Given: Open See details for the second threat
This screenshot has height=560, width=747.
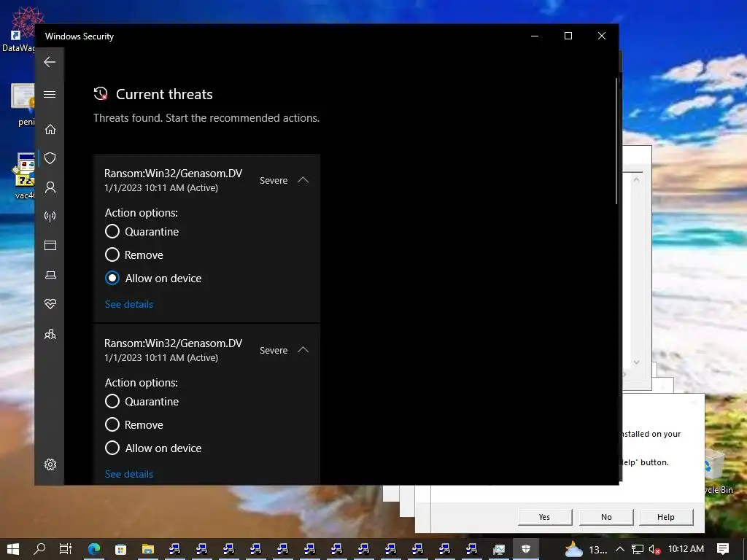Looking at the screenshot, I should 129,474.
